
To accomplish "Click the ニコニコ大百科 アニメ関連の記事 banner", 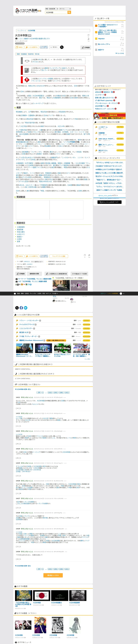I will click(109, 116).
